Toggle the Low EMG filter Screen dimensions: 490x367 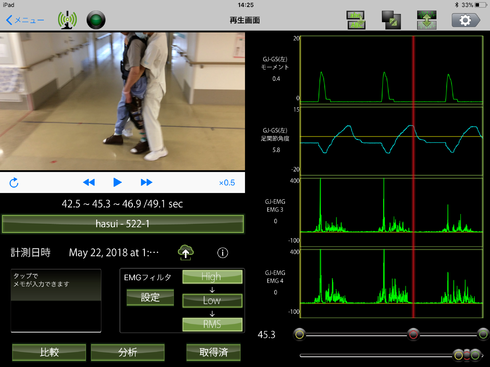212,300
